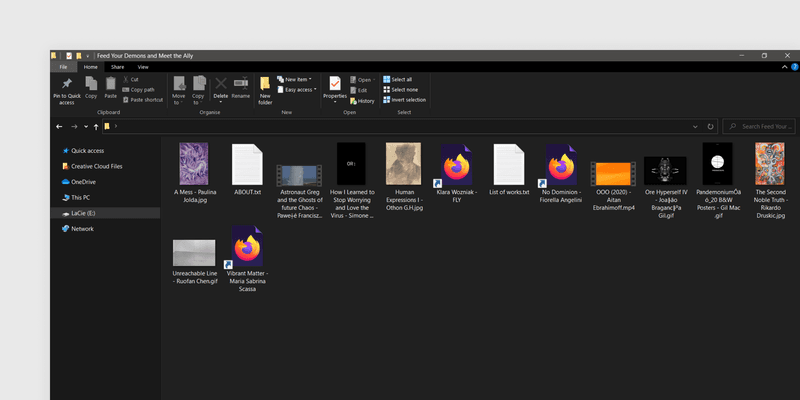This screenshot has width=800, height=400.
Task: Go up one folder level
Action: pyautogui.click(x=96, y=127)
